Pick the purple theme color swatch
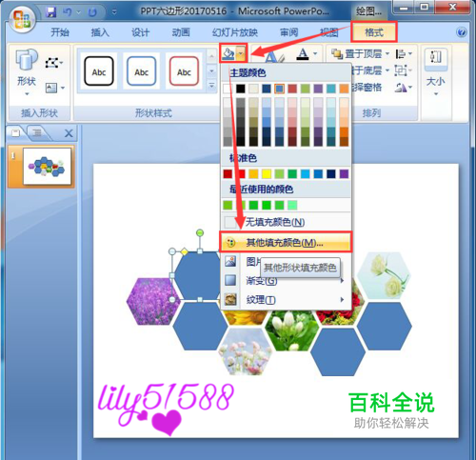This screenshot has height=460, width=476. point(318,89)
